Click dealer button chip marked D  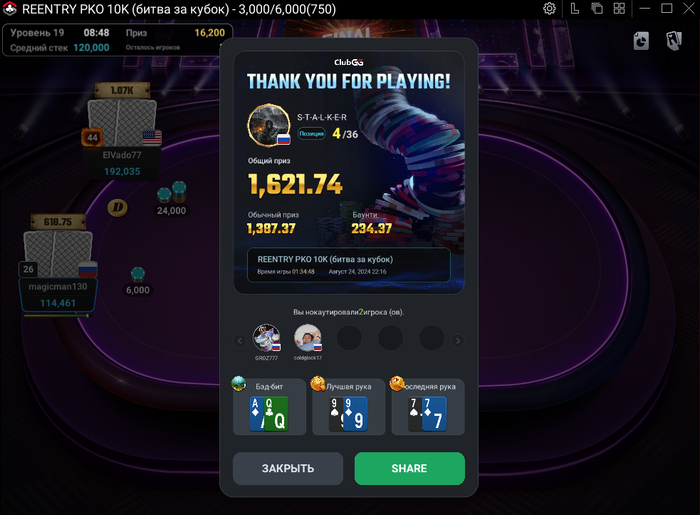coord(117,207)
